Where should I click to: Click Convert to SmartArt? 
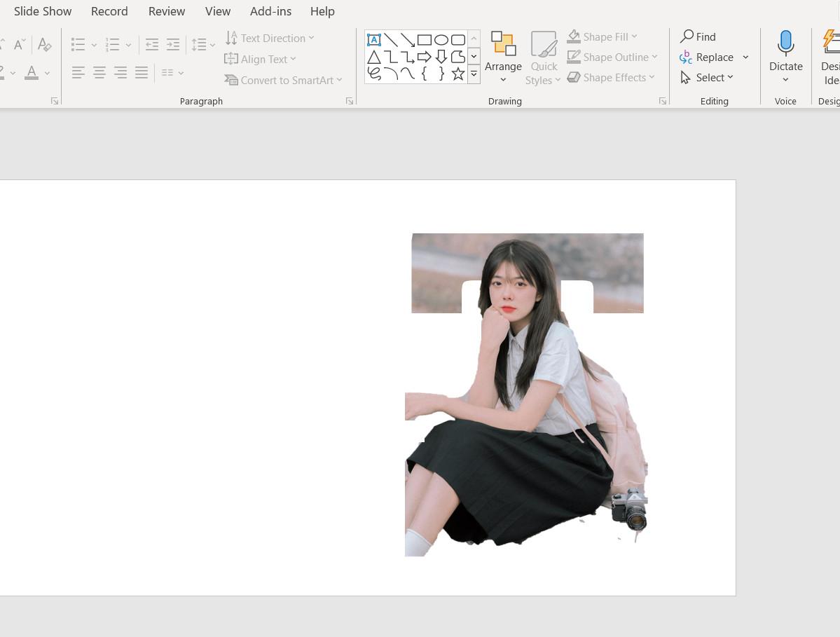coord(283,80)
